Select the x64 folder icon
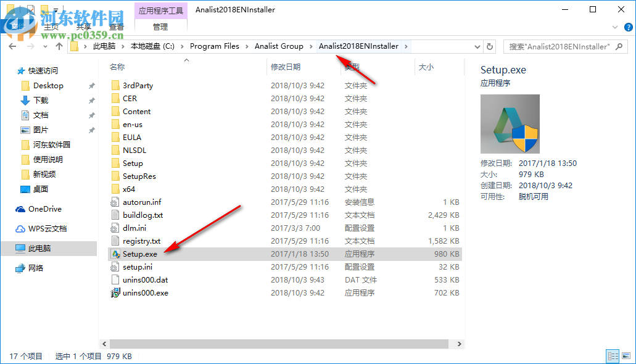The image size is (636, 364). [115, 189]
